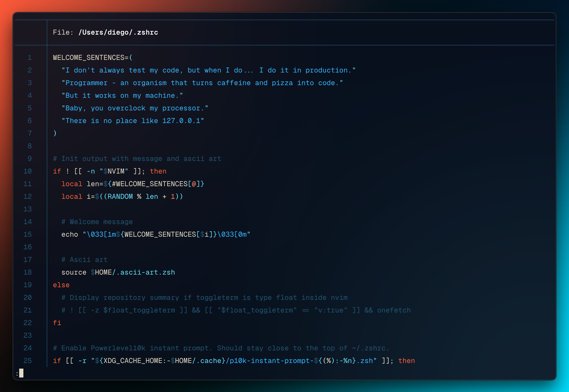Click line number 13 in the gutter
Screen dimensions: 569x392
28,209
